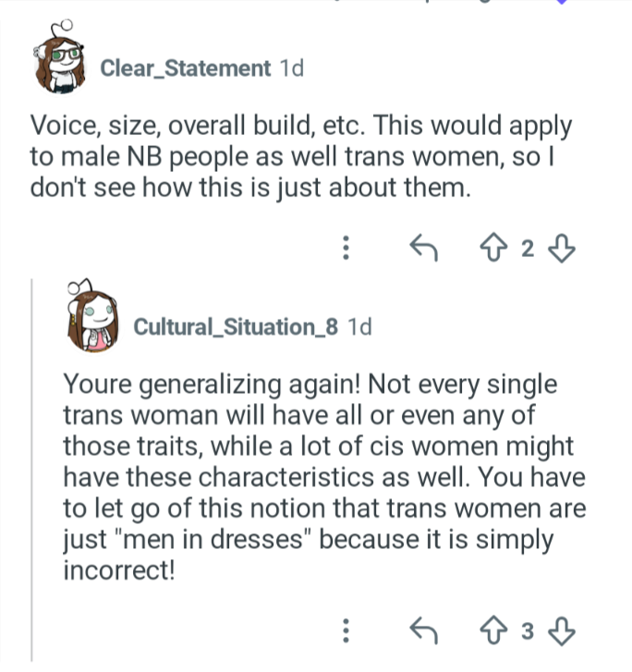Tap the "men in dresses" line of reply
This screenshot has width=632, height=672.
(308, 540)
